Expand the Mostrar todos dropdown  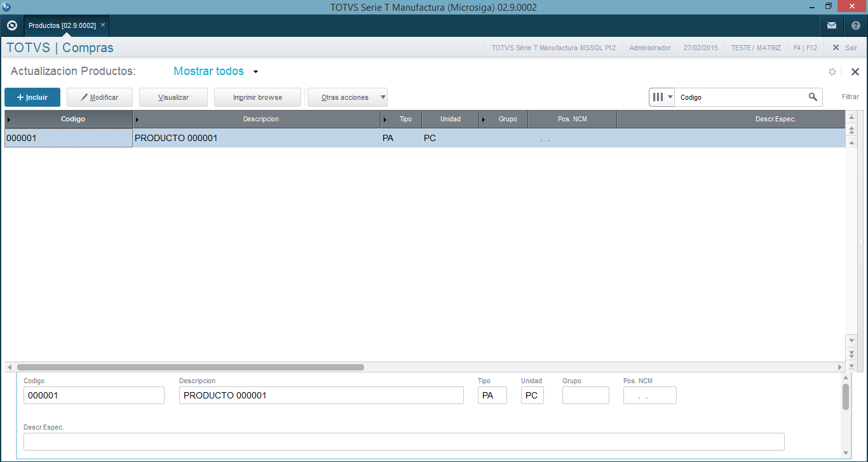pyautogui.click(x=255, y=72)
